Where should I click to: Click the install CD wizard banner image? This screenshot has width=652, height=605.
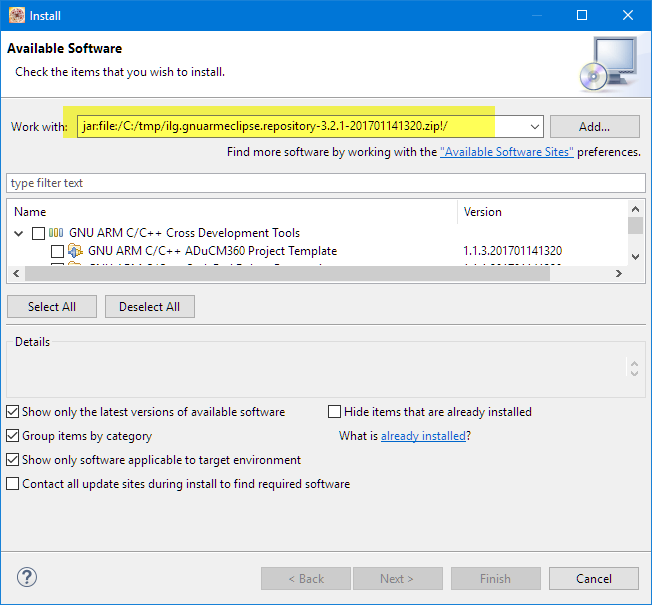click(x=606, y=62)
